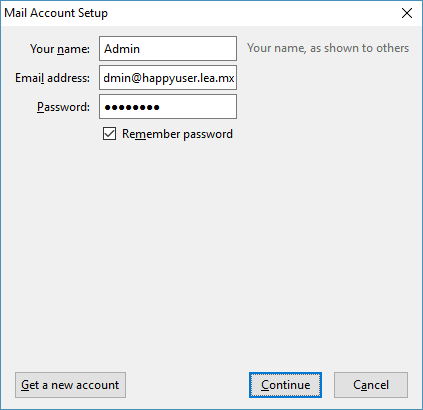
Task: Focus the Your name input field
Action: [x=168, y=49]
